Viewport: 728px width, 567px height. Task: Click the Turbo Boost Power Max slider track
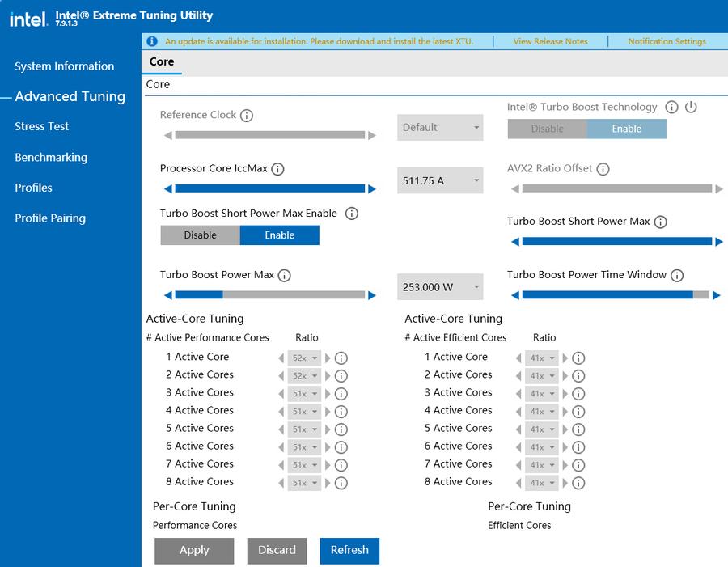coord(269,295)
